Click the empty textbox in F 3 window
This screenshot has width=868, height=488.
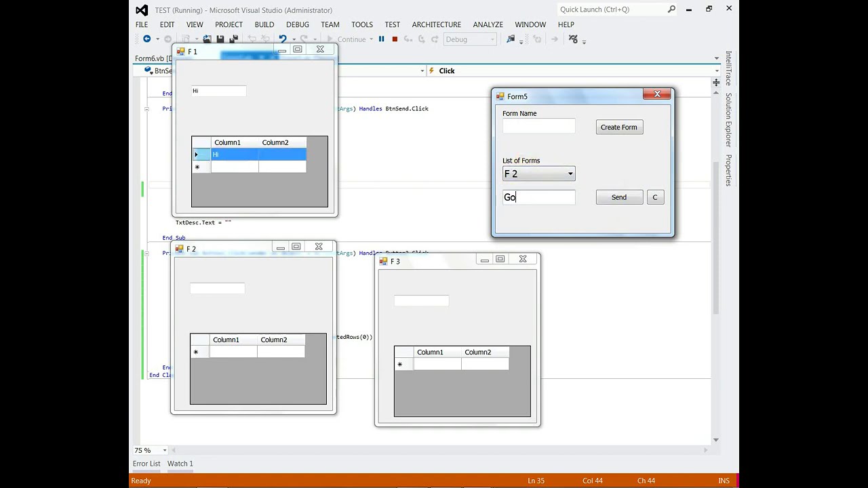coord(421,300)
